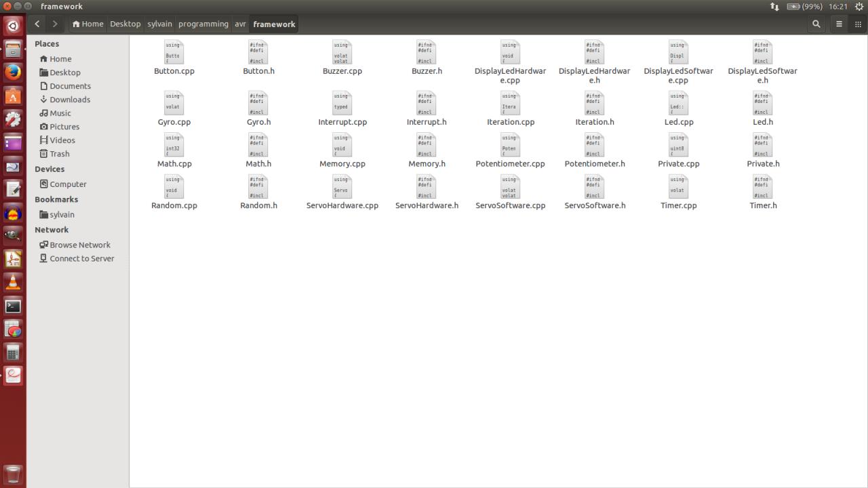Jump to programming in the path bar
Screen dimensions: 868x488
coord(203,24)
